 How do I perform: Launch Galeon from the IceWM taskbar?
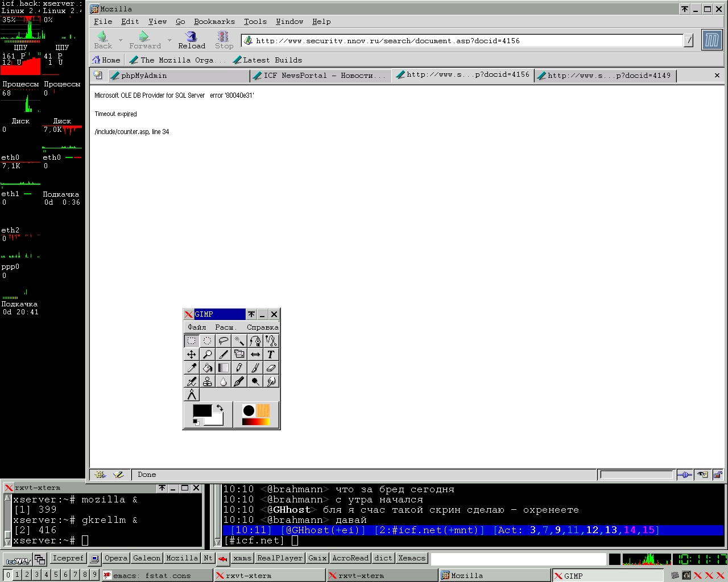coord(147,558)
